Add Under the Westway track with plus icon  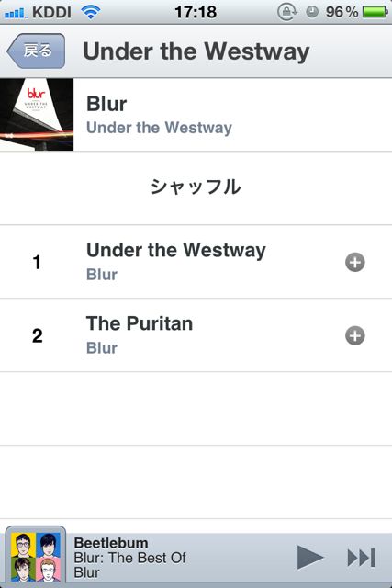pyautogui.click(x=355, y=262)
